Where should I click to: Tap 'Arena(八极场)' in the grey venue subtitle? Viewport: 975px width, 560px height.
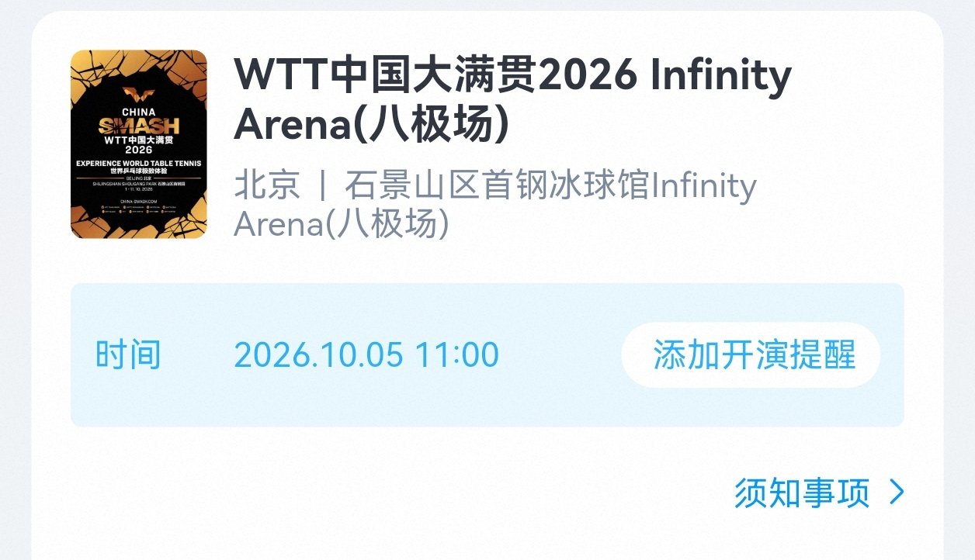(342, 224)
